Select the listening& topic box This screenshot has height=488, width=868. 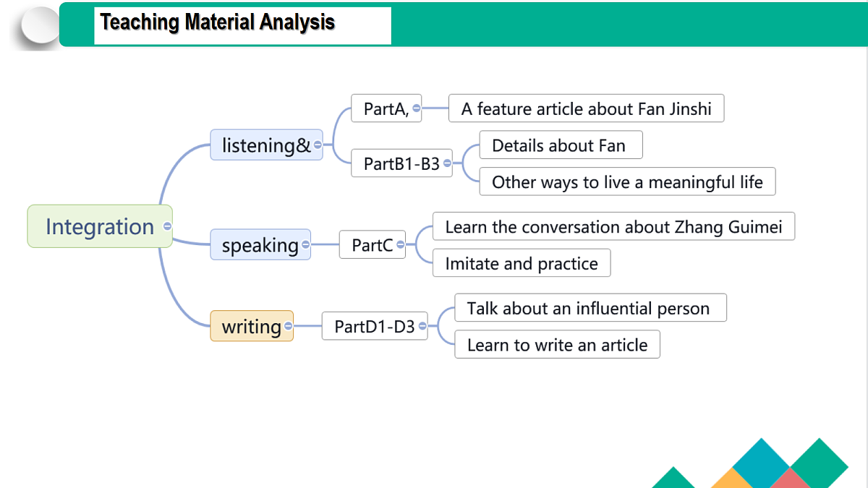coord(266,145)
